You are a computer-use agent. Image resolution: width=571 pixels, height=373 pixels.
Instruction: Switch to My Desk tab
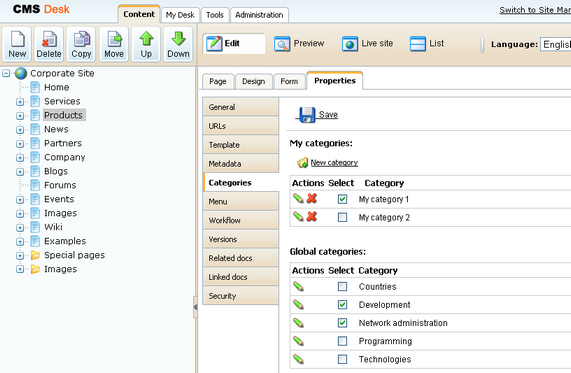[180, 15]
